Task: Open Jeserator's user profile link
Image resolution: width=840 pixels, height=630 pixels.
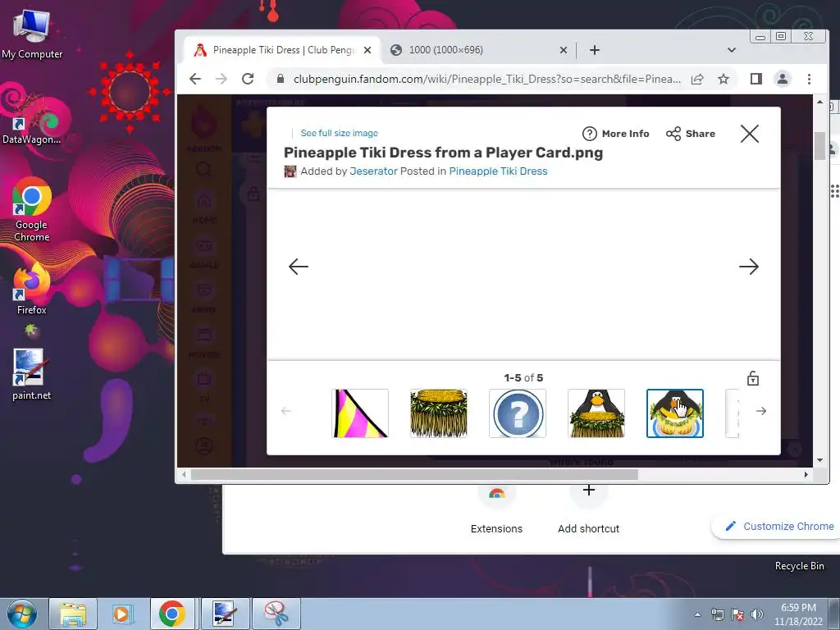Action: (373, 171)
